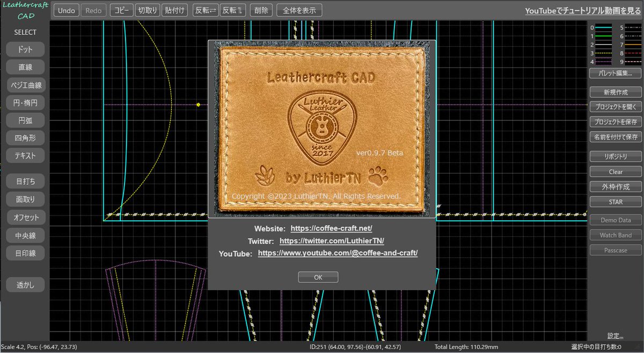
Task: Select the テキスト text tool
Action: 25,155
